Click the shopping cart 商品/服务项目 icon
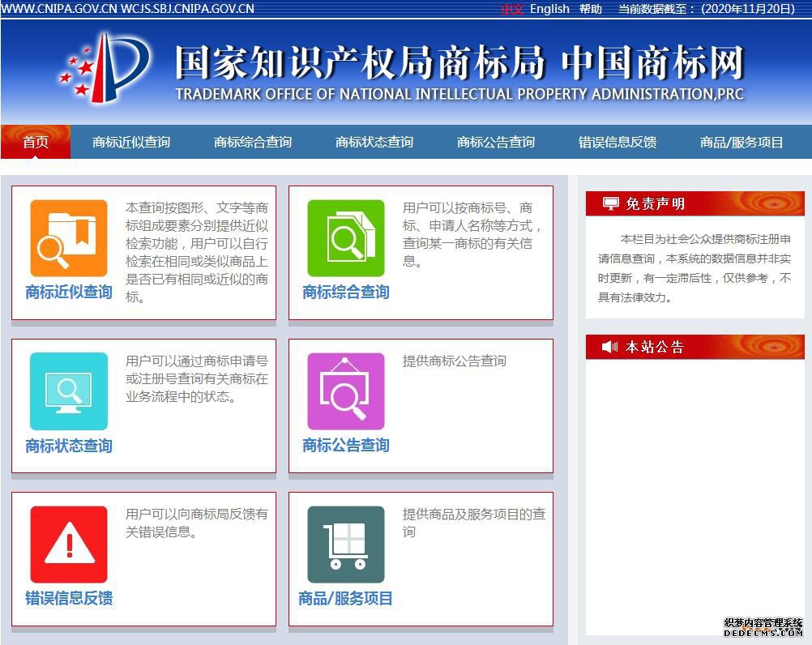This screenshot has height=645, width=812. point(346,545)
